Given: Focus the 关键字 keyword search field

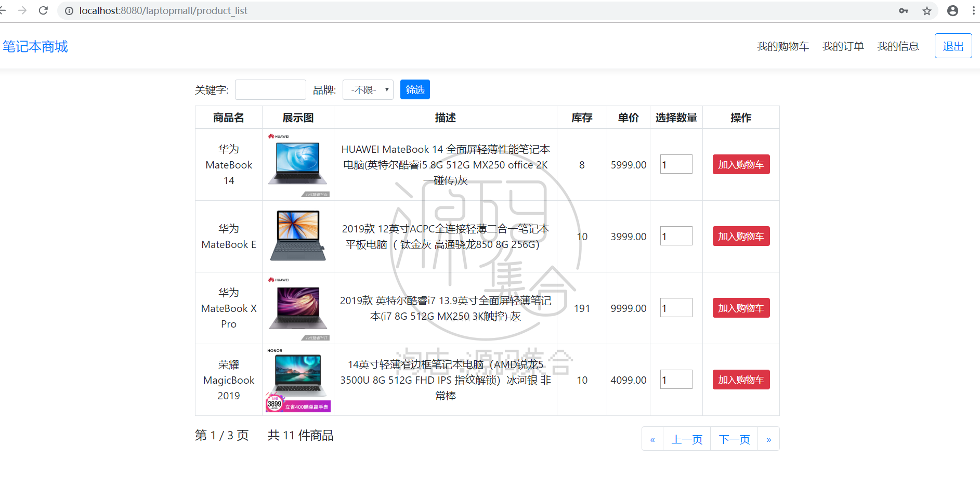Looking at the screenshot, I should [270, 89].
